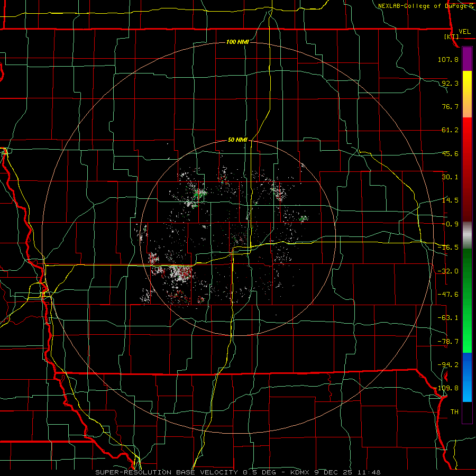
Task: Click the gray near-zero segment of the color bar
Action: (x=467, y=235)
